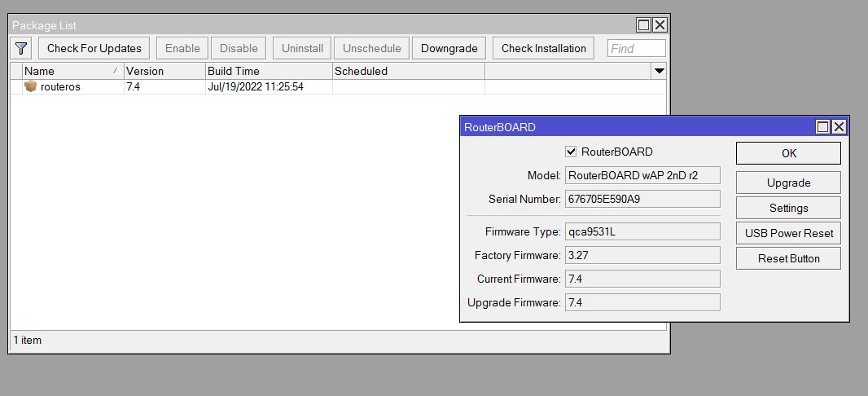Open the filter funnel in Package List
Image resolution: width=868 pixels, height=396 pixels.
[21, 48]
